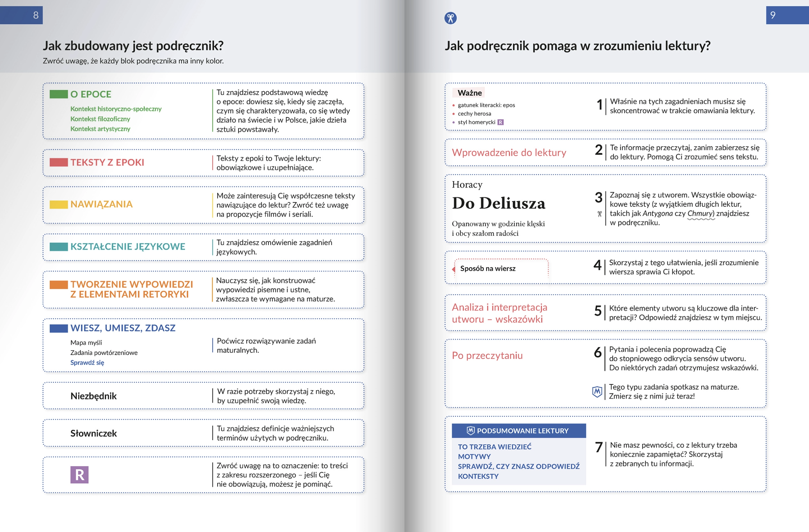
Task: Click the yellow NAWIĄZANIA color block
Action: tap(59, 204)
